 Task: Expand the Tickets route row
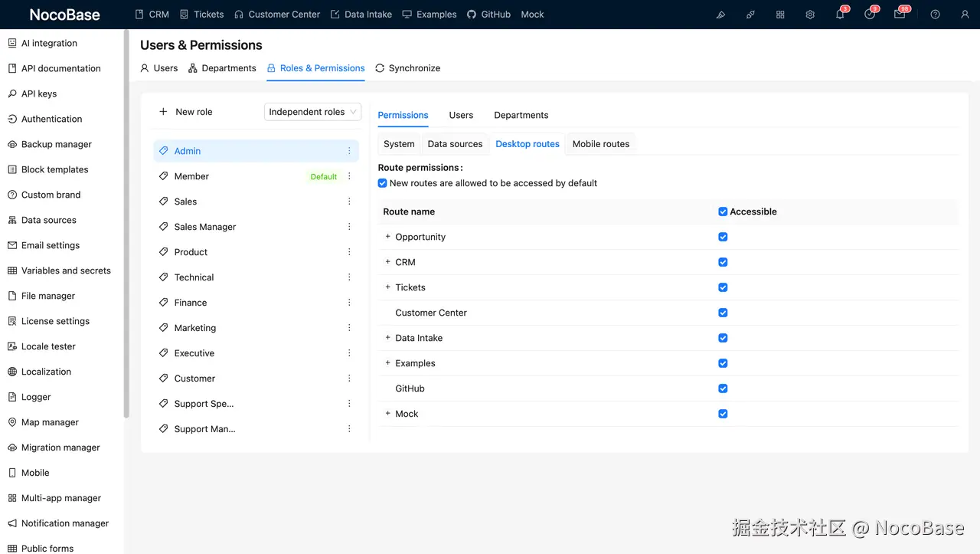coord(387,287)
